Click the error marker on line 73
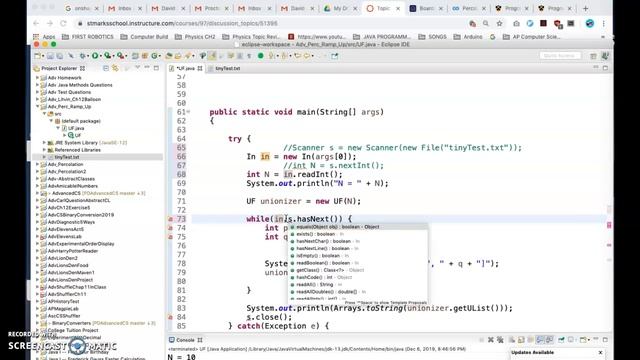Image resolution: width=640 pixels, height=360 pixels. [x=171, y=219]
